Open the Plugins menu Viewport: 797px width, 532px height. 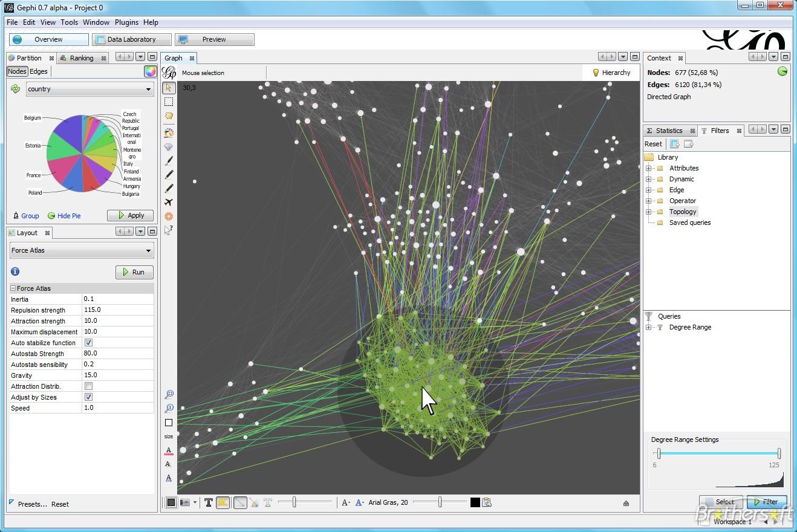coord(126,22)
